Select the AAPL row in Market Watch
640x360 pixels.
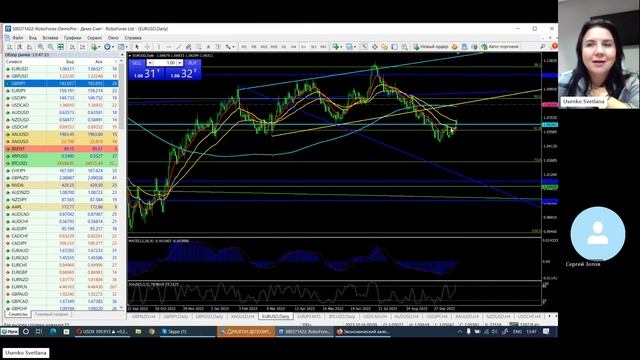click(x=61, y=207)
